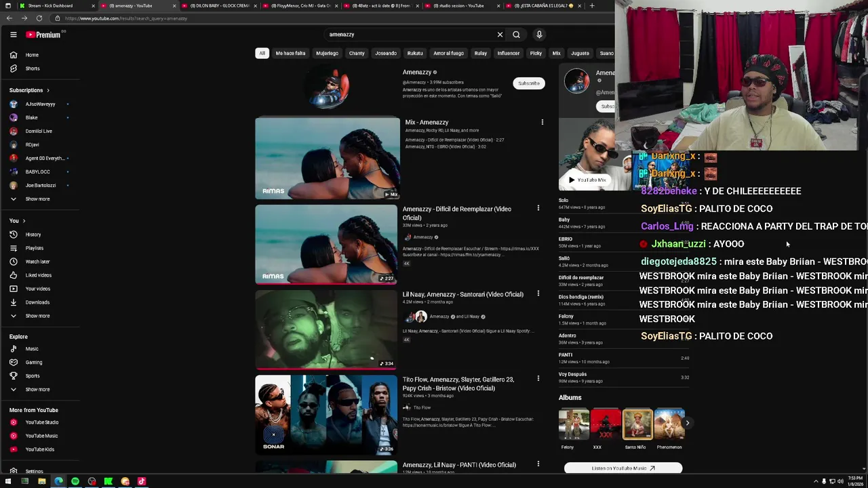Screen dimensions: 868x488
Task: Open File Explorer from the taskbar
Action: (41, 481)
